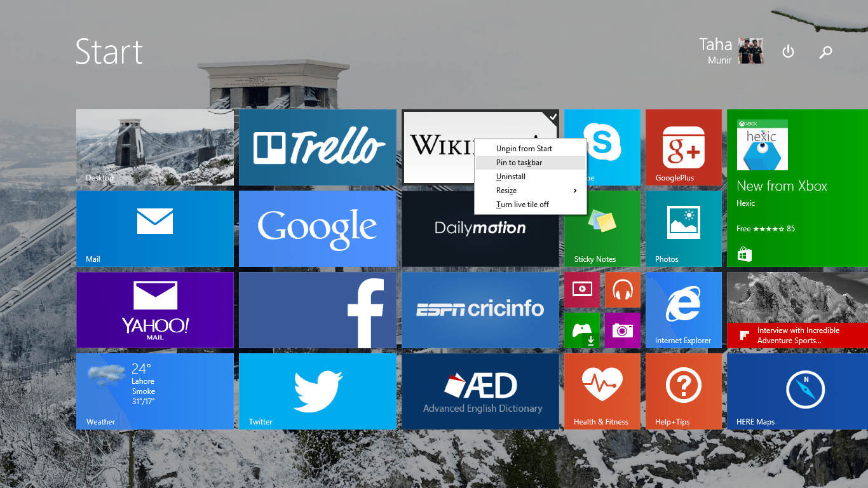This screenshot has width=868, height=488.
Task: Launch the Facebook tile
Action: click(317, 309)
